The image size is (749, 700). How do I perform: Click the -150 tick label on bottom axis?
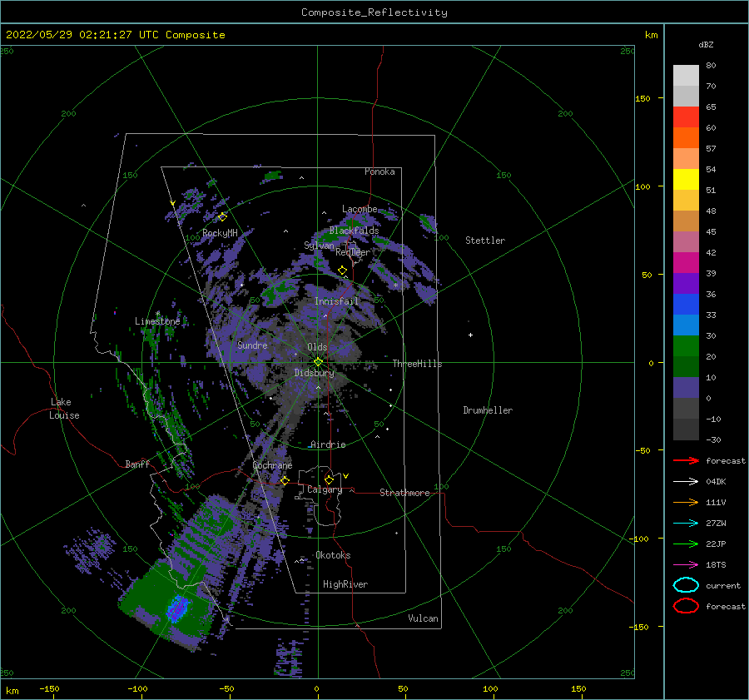[49, 688]
